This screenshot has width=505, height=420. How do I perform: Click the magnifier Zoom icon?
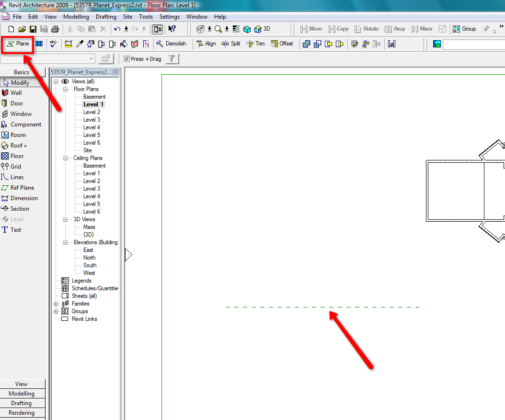pyautogui.click(x=218, y=29)
